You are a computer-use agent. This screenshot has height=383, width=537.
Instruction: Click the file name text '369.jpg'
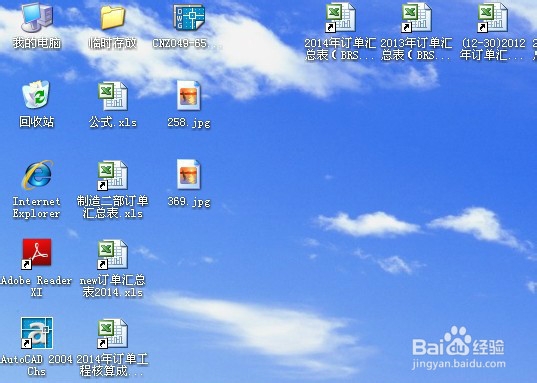click(189, 201)
